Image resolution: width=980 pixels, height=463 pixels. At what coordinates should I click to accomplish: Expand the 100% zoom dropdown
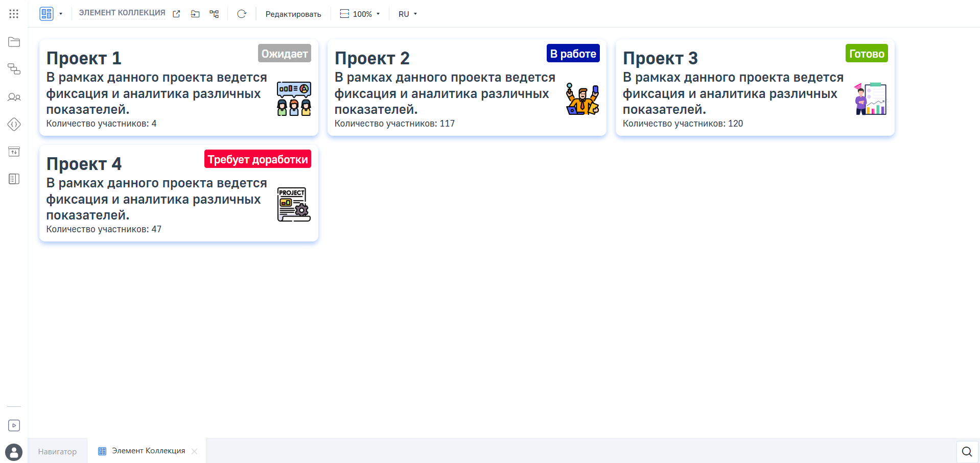[x=360, y=14]
